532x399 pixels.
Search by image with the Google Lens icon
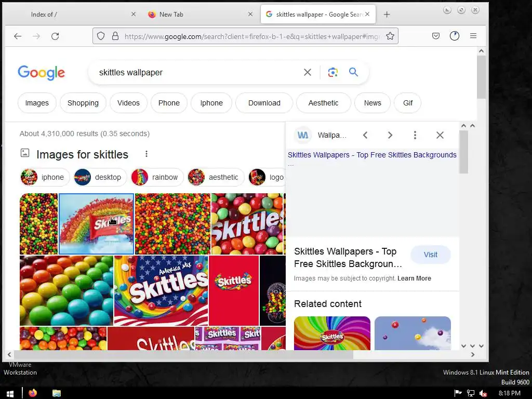coord(333,72)
